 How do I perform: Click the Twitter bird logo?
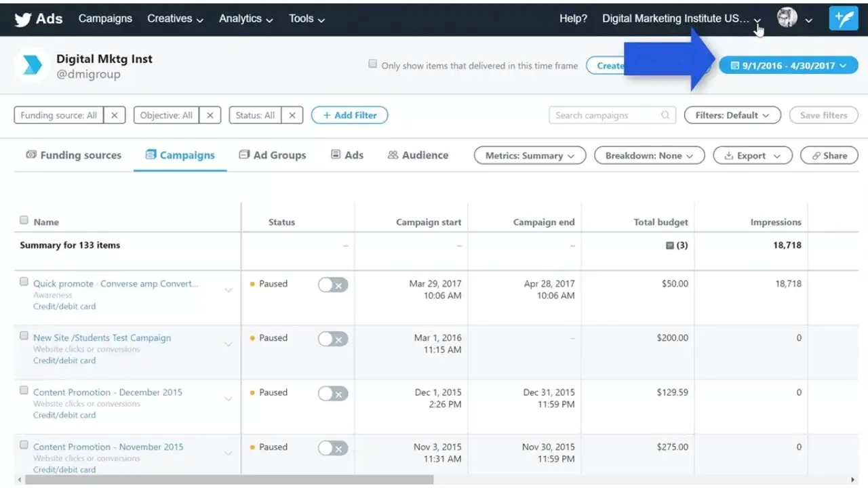tap(23, 19)
